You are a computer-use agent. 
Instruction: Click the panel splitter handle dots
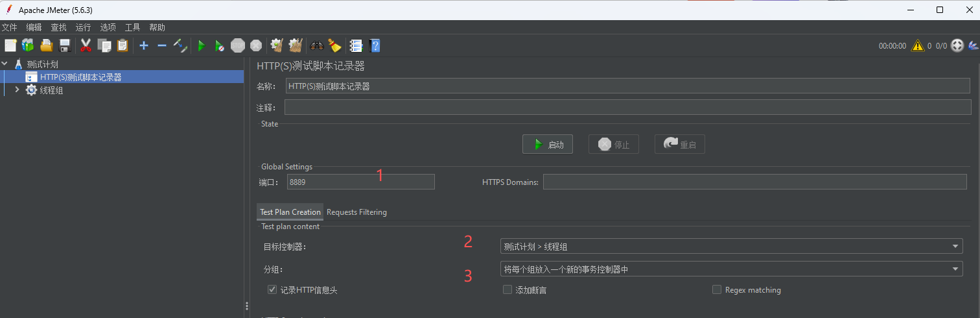[x=247, y=306]
